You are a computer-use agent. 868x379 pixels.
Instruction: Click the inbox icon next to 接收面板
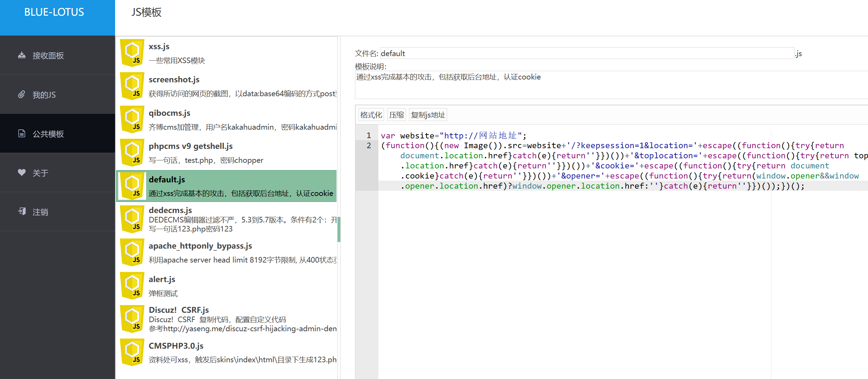pyautogui.click(x=22, y=55)
